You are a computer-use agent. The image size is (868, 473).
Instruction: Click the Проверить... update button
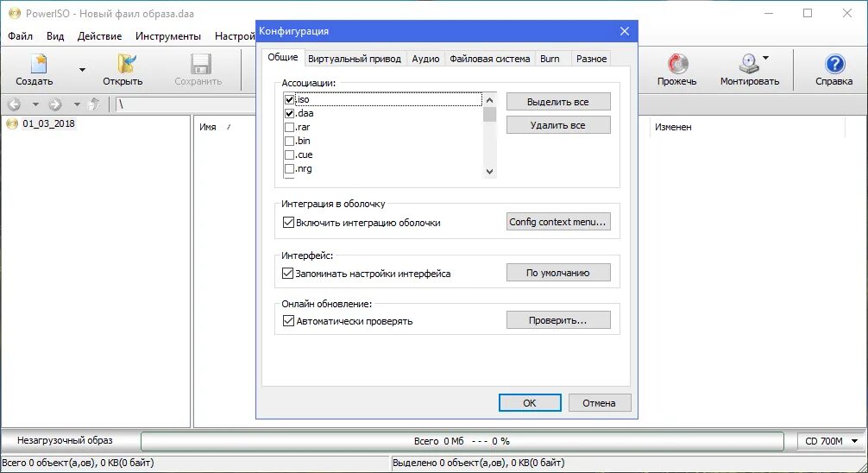click(558, 321)
